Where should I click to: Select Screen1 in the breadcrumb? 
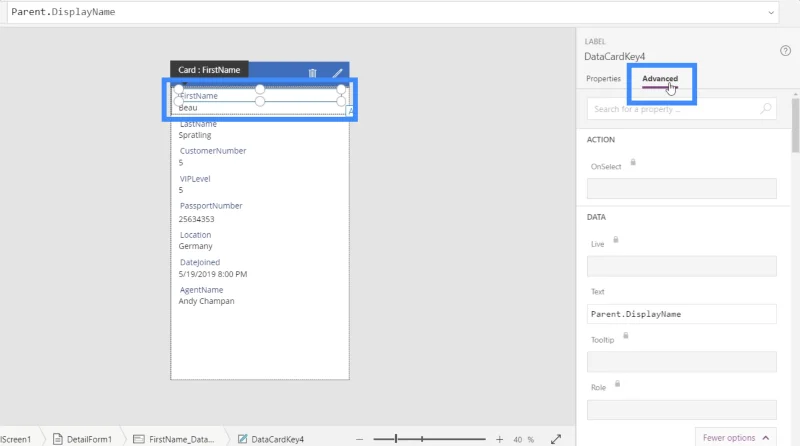point(15,439)
